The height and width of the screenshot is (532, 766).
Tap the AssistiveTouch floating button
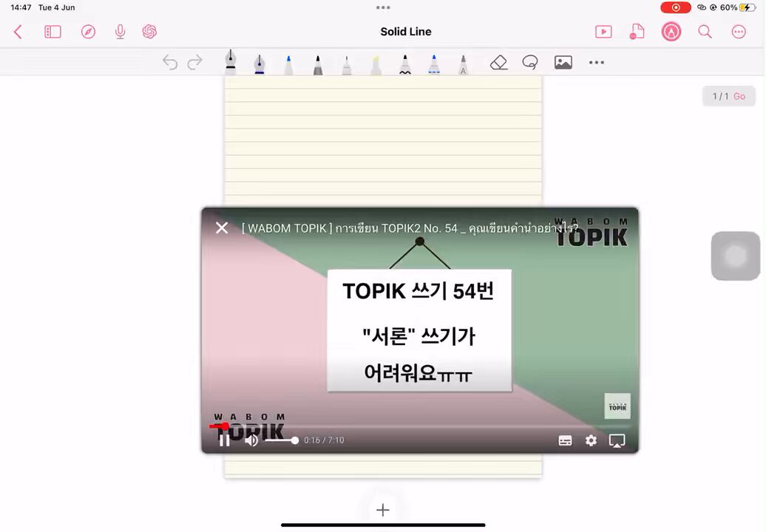tap(736, 256)
